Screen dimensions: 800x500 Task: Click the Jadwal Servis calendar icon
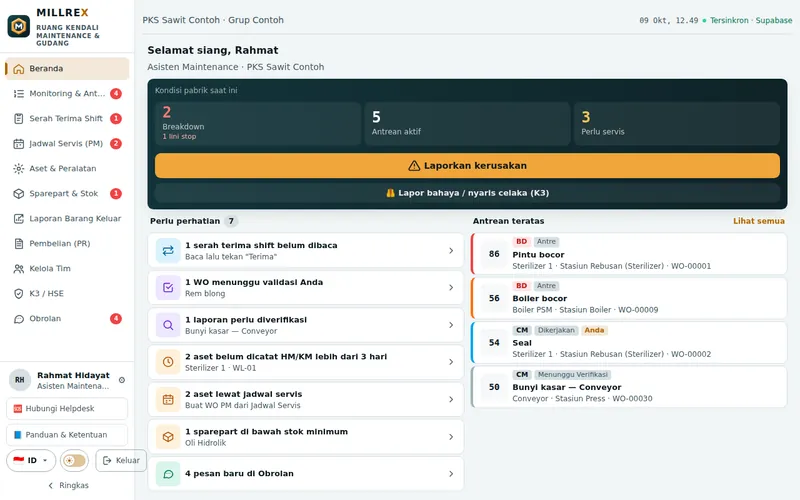[19, 144]
